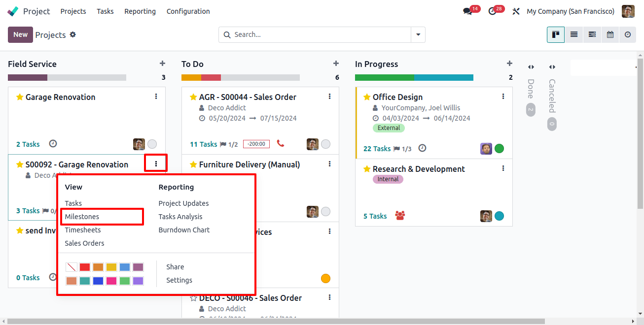
Task: Create a New project
Action: point(20,34)
